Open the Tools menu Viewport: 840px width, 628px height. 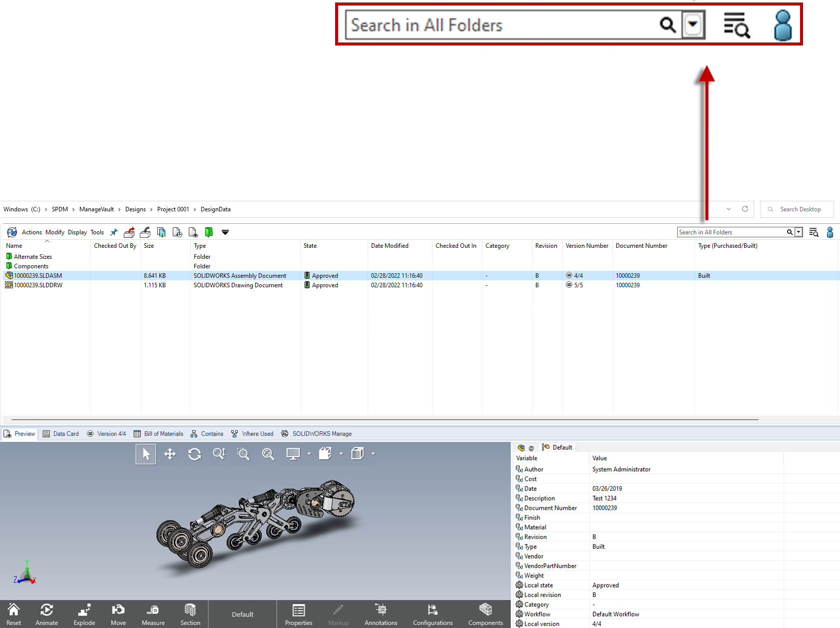point(97,232)
